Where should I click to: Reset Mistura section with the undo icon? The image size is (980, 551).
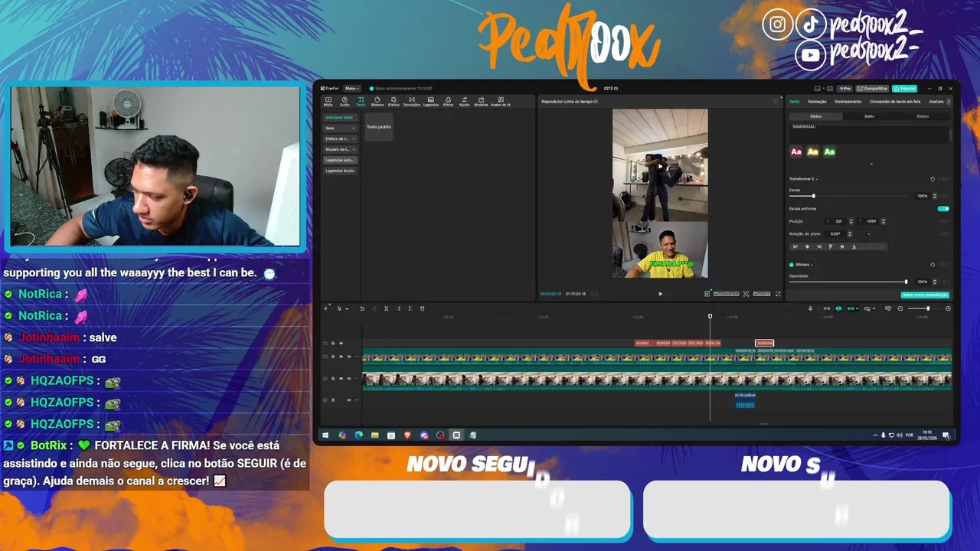click(x=933, y=265)
